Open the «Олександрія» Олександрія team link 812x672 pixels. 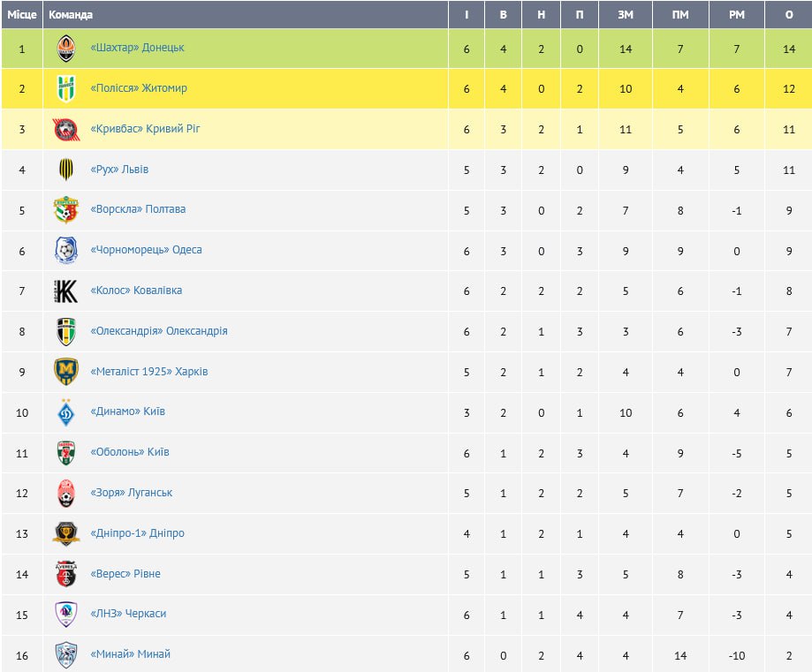coord(159,331)
